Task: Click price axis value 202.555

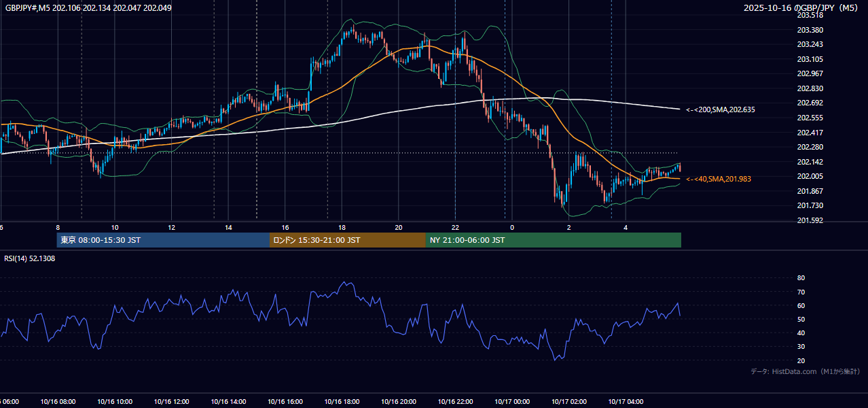Action: (810, 118)
